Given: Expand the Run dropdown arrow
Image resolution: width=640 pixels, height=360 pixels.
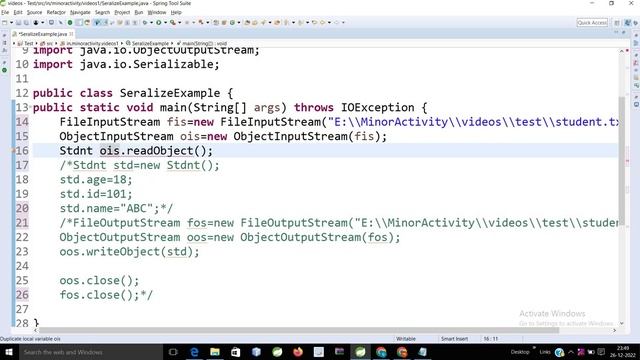Looking at the screenshot, I should pos(165,22).
